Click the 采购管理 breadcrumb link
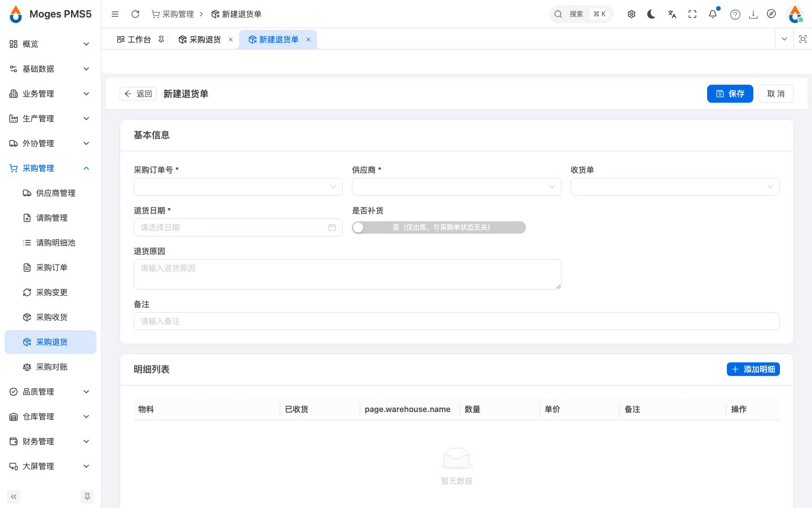Image resolution: width=812 pixels, height=508 pixels. [173, 14]
